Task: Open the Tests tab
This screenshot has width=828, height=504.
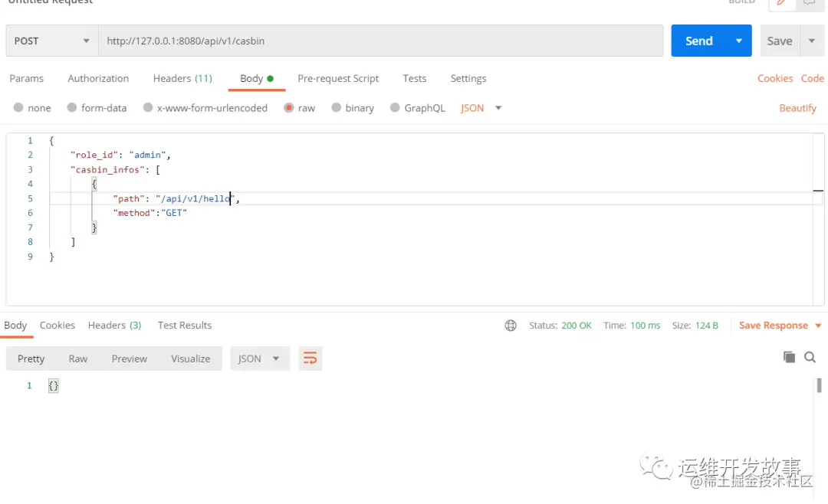Action: tap(415, 79)
